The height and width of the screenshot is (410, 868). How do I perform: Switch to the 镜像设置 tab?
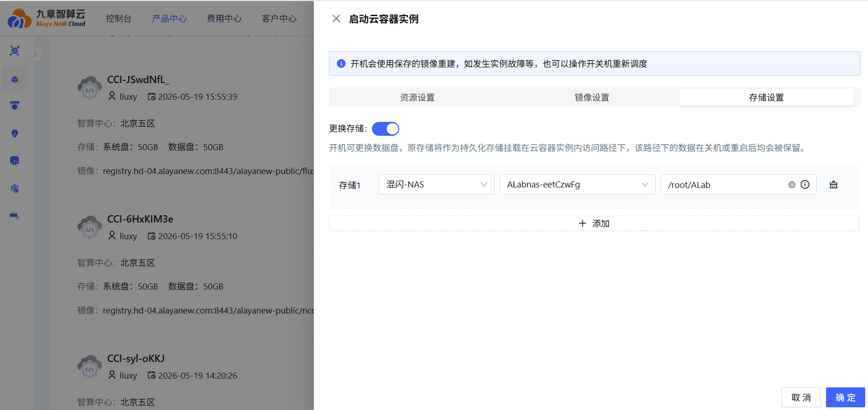pos(592,97)
